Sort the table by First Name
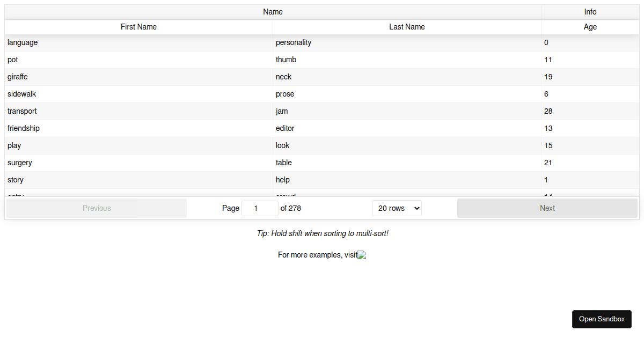 138,27
